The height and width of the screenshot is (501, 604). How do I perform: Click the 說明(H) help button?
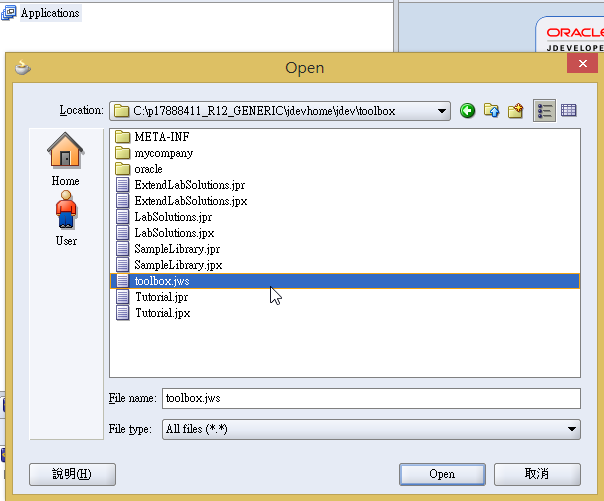pyautogui.click(x=72, y=474)
